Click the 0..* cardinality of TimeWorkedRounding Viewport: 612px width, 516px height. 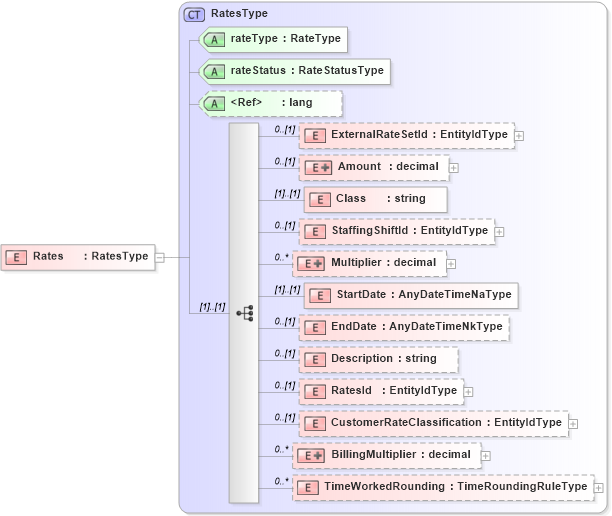click(281, 481)
